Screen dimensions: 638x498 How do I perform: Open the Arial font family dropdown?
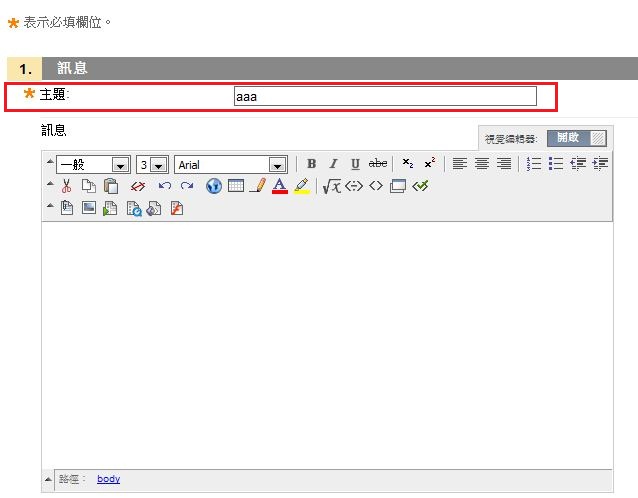point(231,165)
